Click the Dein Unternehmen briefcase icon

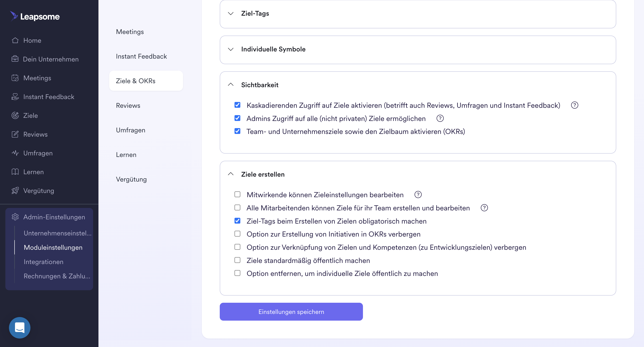[15, 59]
